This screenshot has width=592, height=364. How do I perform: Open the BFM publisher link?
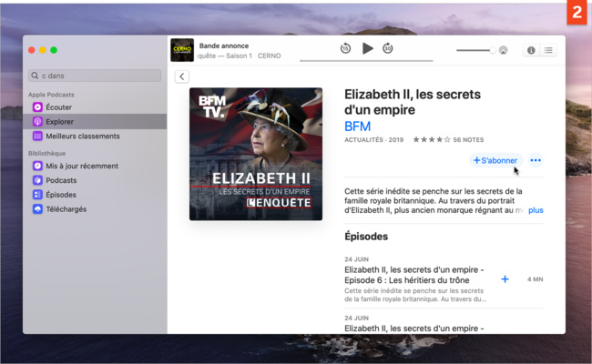click(357, 126)
